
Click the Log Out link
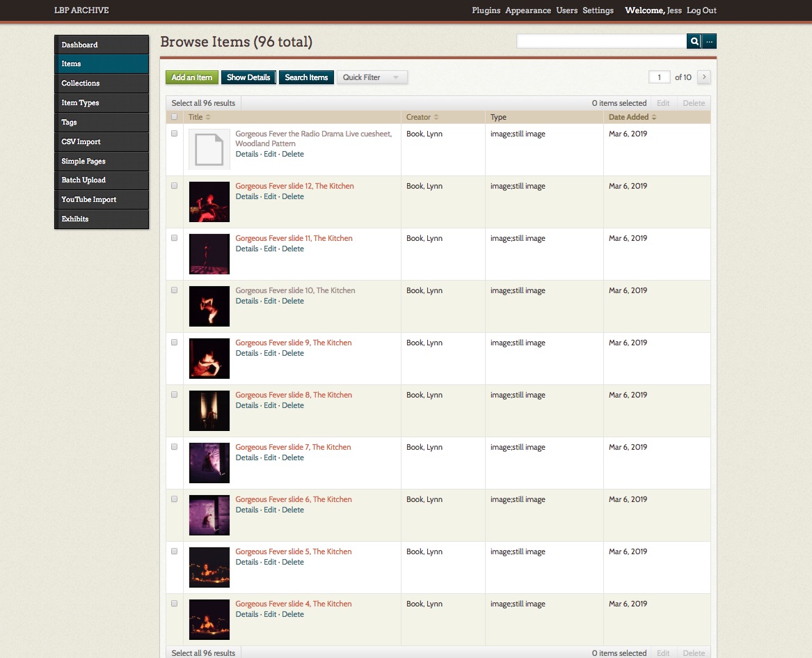click(x=701, y=10)
